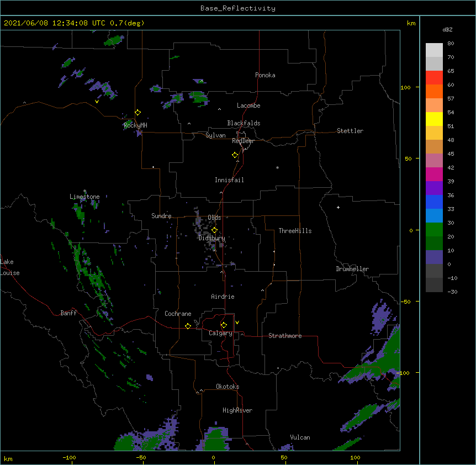
Task: Click the dBZ legend heading
Action: [447, 30]
